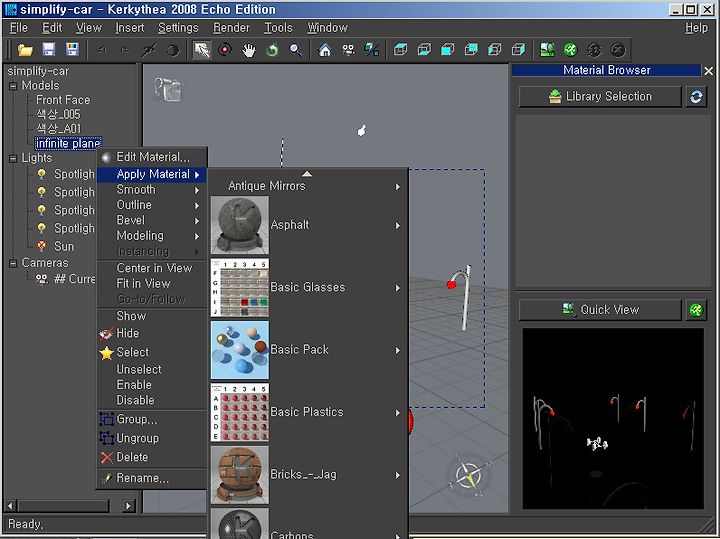Choose Delete from the context menu
The image size is (720, 539).
[x=152, y=457]
